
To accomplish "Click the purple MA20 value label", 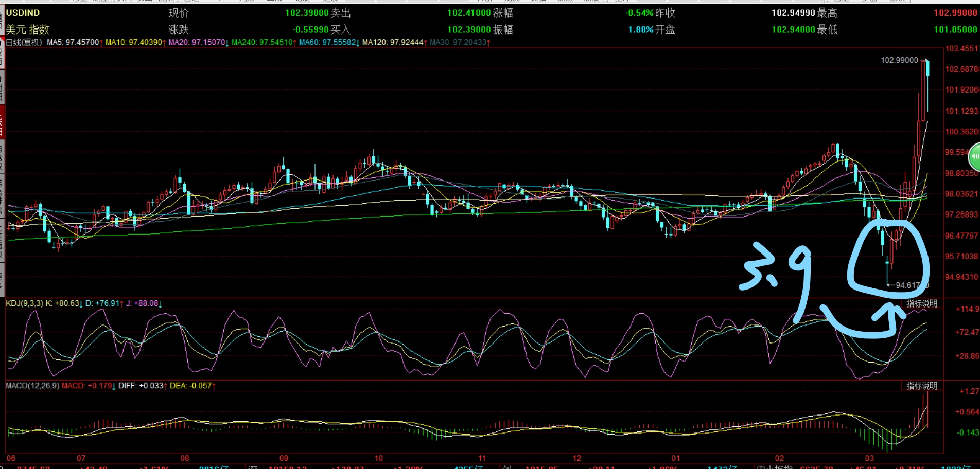I will pos(198,42).
